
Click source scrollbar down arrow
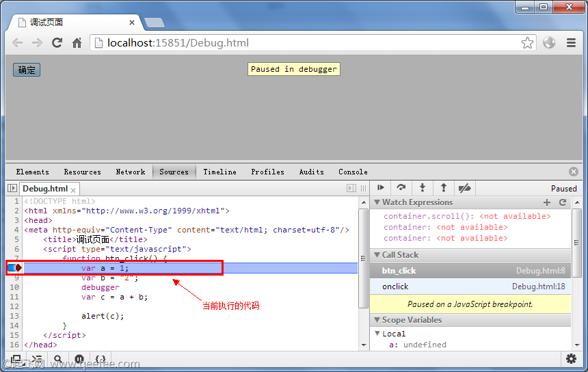coord(363,345)
